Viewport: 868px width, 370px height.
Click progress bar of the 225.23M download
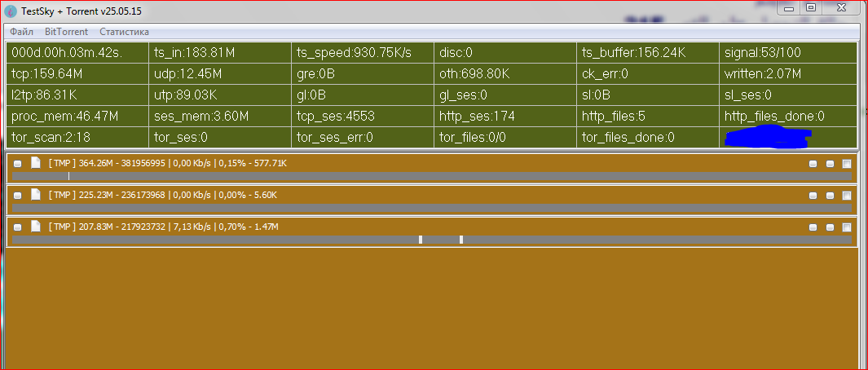click(x=432, y=208)
